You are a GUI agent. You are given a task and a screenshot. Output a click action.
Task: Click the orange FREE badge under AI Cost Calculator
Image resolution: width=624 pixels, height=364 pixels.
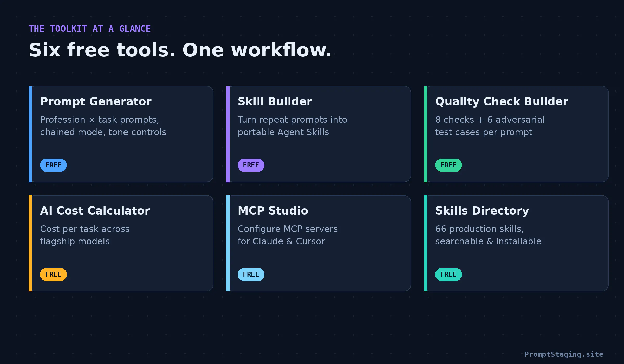[53, 274]
